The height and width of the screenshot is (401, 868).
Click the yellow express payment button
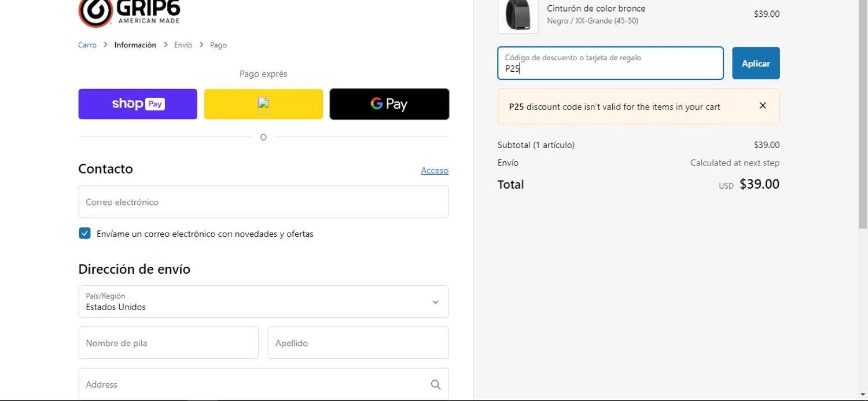click(263, 104)
